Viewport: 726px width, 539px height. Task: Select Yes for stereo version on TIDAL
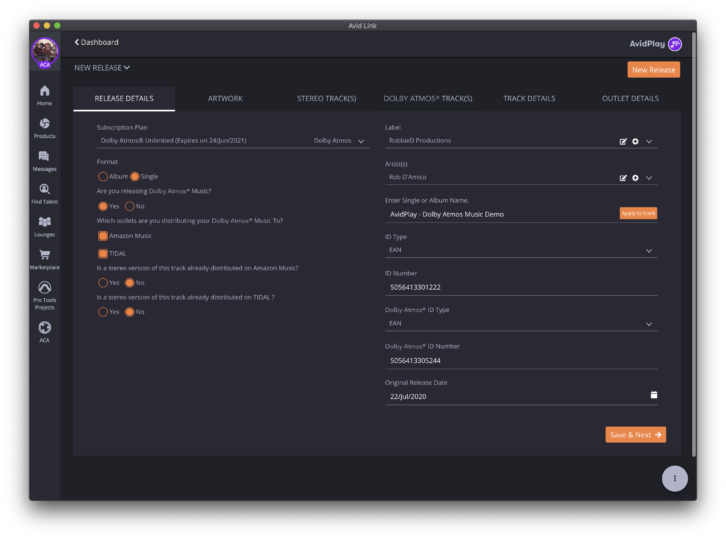tap(103, 312)
